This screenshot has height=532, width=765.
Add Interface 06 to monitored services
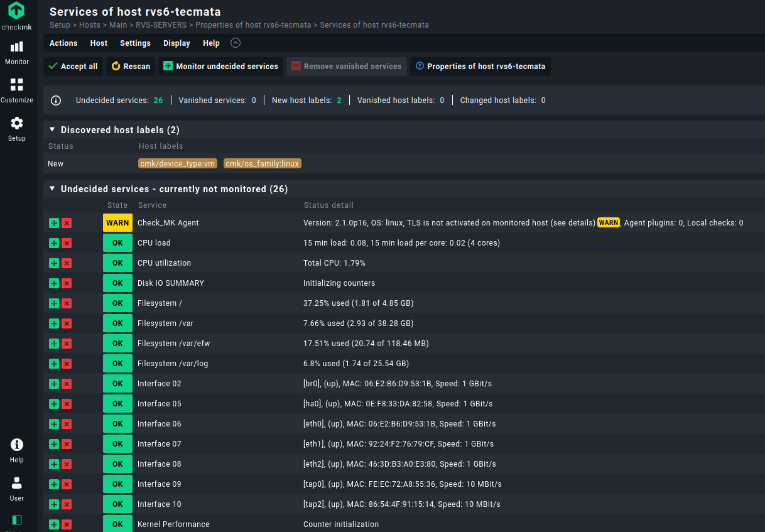pos(54,424)
